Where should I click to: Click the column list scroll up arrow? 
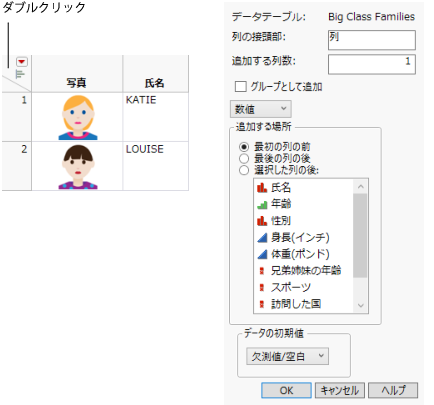(x=361, y=187)
